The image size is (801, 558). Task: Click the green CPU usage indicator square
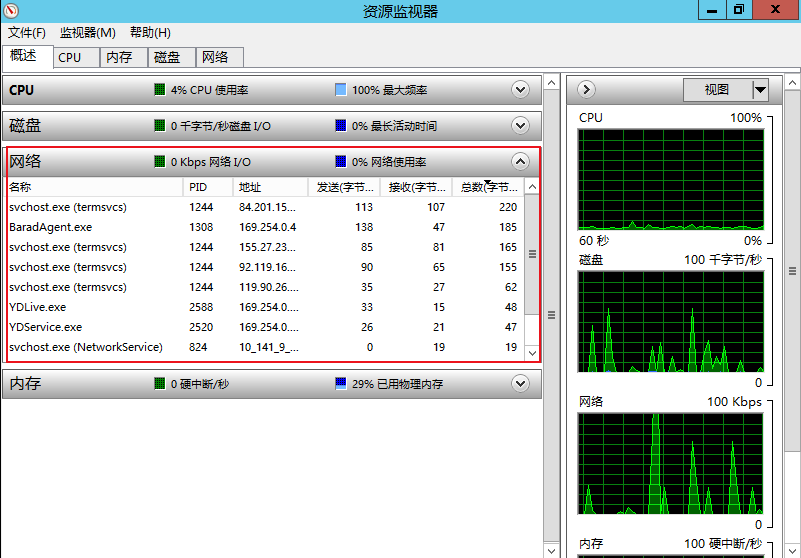point(160,90)
